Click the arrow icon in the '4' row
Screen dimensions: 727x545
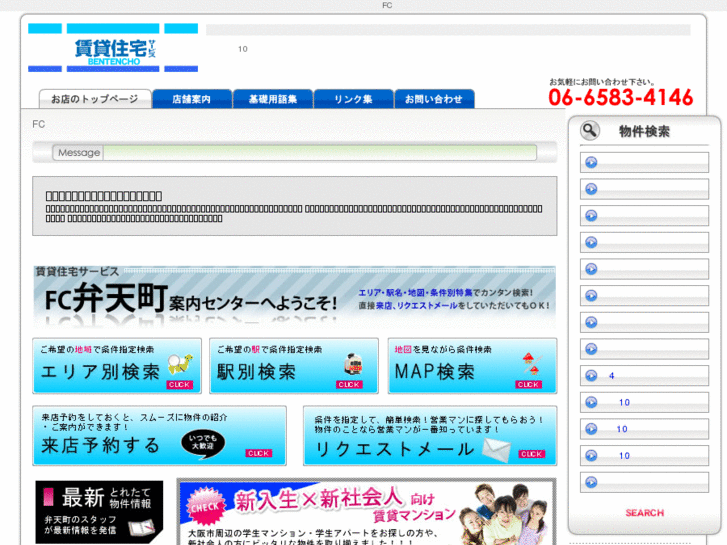[591, 375]
